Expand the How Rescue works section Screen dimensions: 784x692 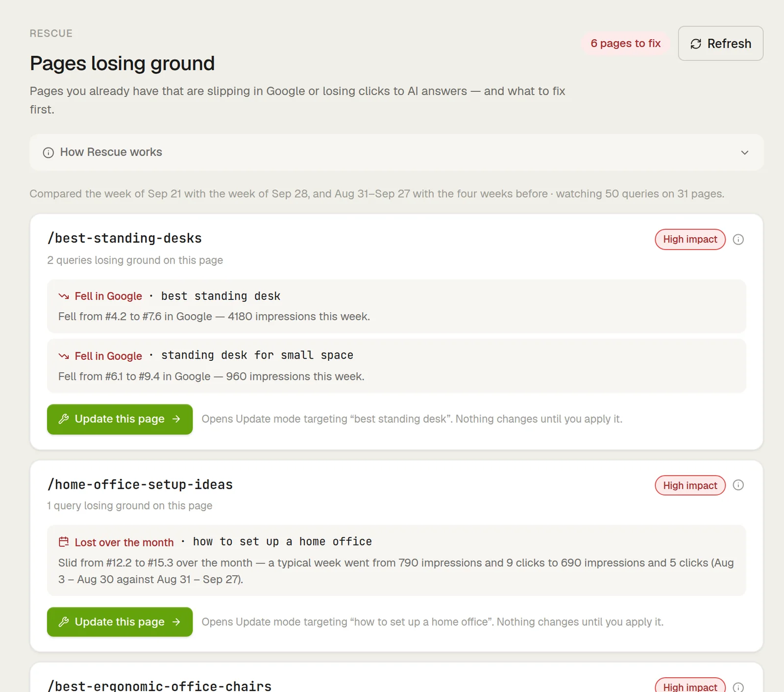[x=396, y=152]
